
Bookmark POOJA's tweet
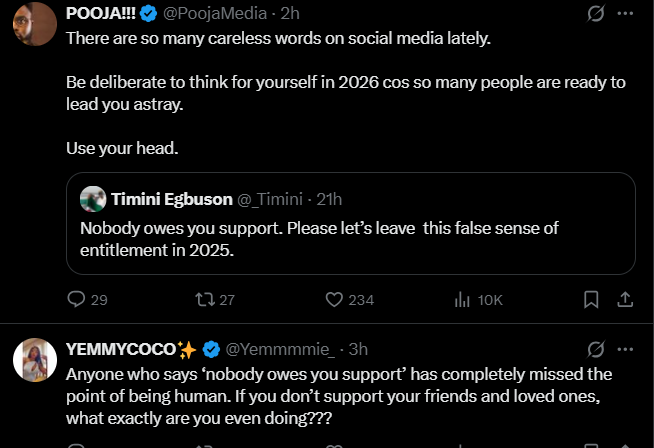click(x=591, y=299)
